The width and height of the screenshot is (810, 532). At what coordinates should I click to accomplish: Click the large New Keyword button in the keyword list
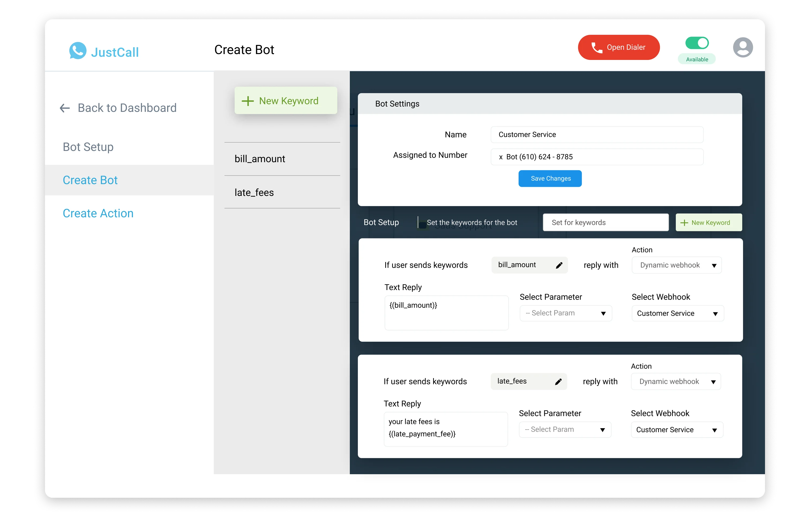tap(286, 101)
